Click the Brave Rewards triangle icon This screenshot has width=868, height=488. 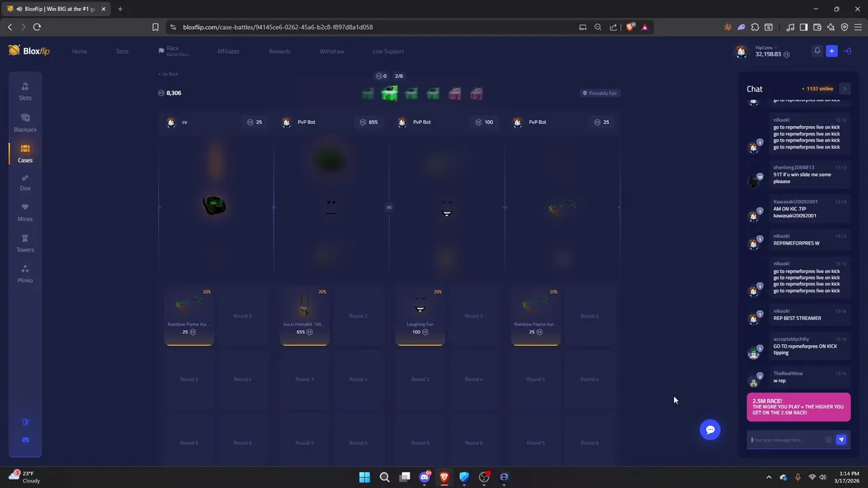tap(644, 27)
